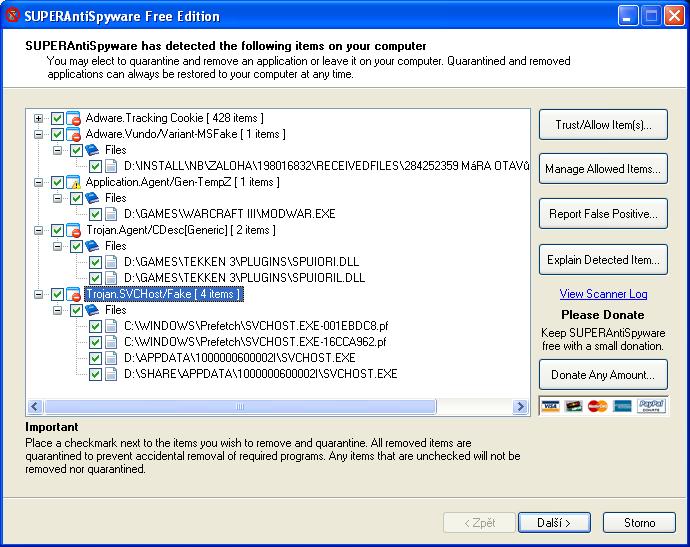
Task: Click Donate Any Amount button
Action: click(603, 375)
